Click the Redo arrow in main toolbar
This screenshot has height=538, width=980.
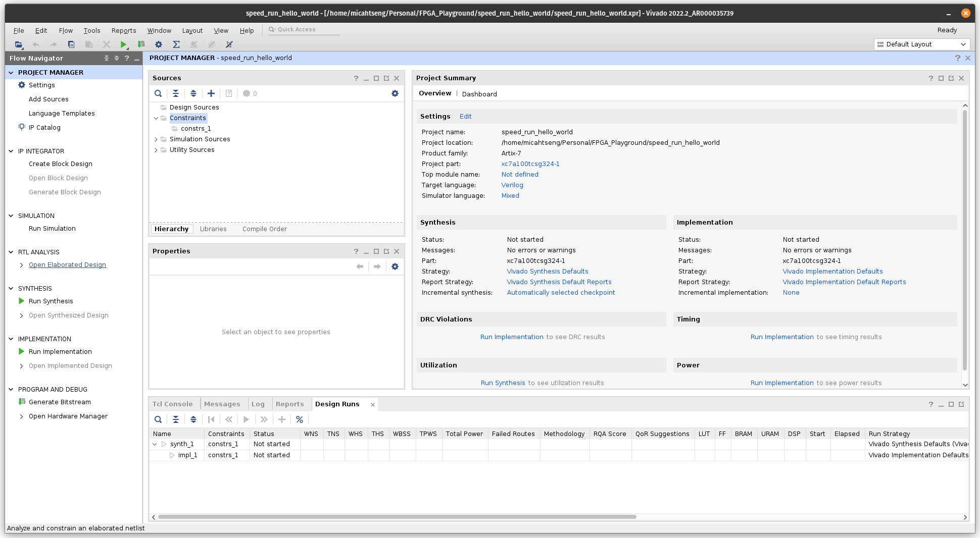(53, 44)
